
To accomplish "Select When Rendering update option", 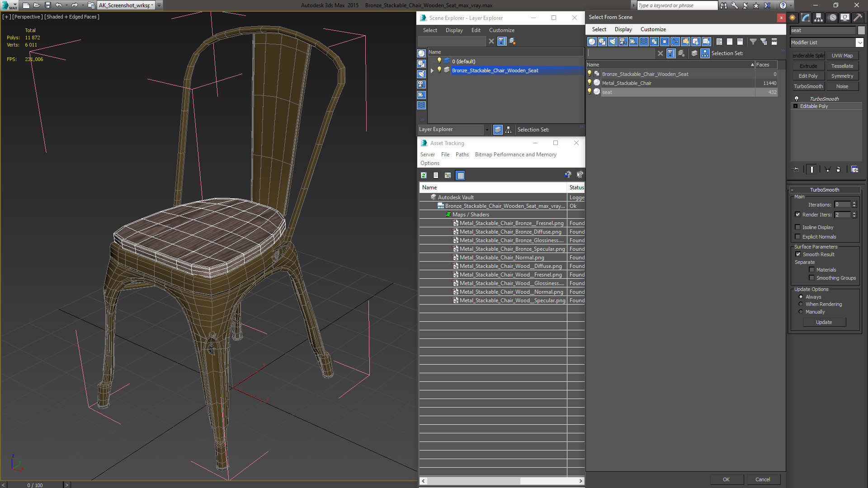I will [x=801, y=304].
